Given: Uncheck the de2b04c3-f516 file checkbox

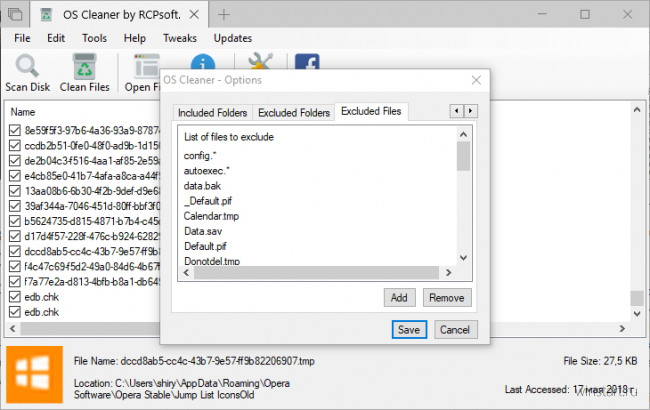Looking at the screenshot, I should tap(15, 160).
